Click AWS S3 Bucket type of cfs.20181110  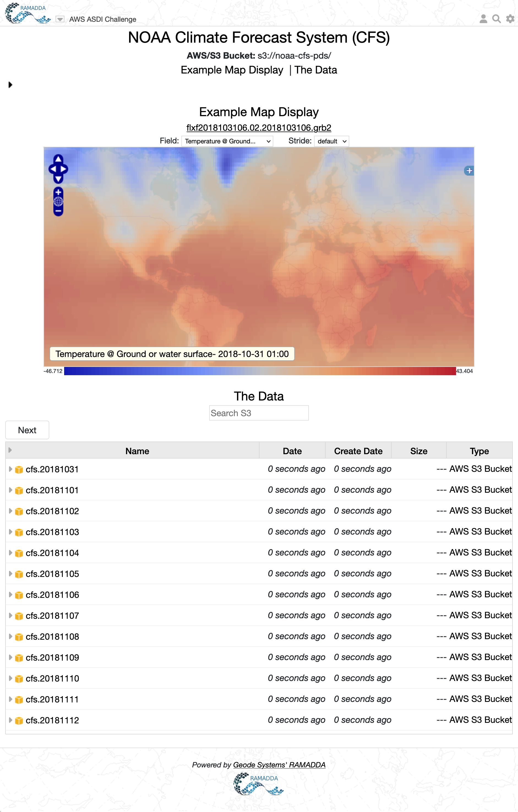[x=481, y=678]
